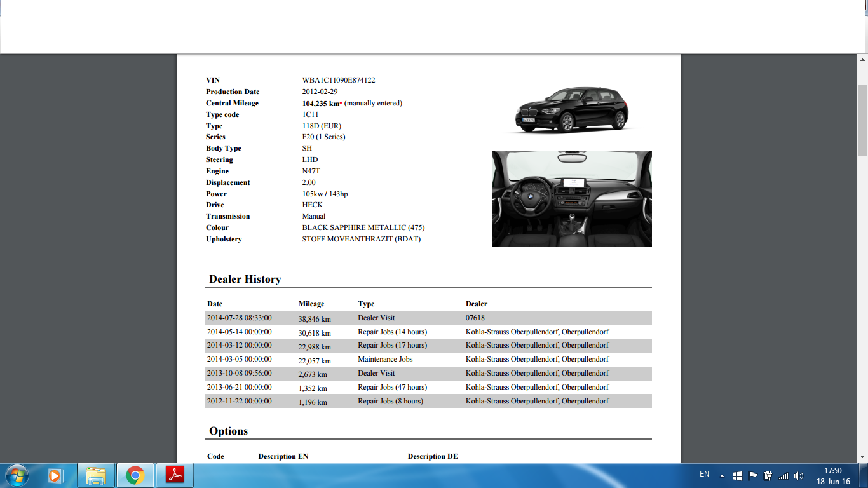Select the 2014-07-28 08:33:00 date cell
Image resolution: width=868 pixels, height=488 pixels.
click(240, 318)
